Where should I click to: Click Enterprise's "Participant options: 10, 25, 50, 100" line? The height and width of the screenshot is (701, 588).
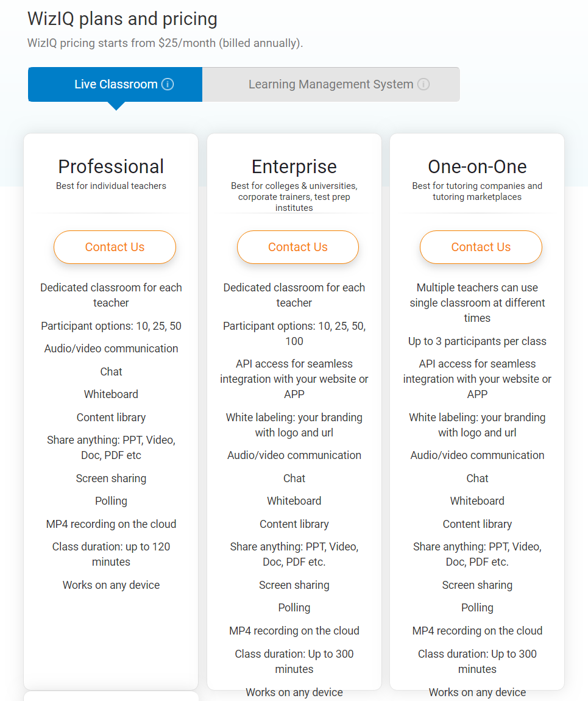point(294,333)
